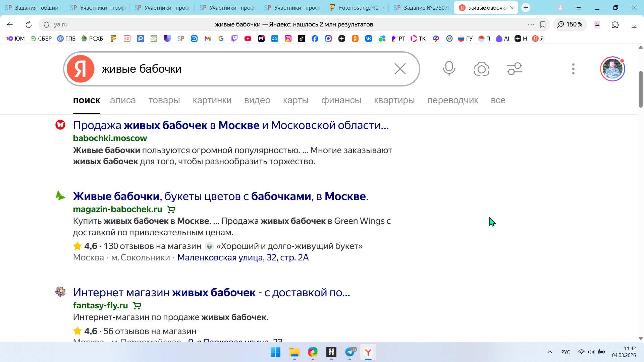Open Маленковская улица address link
644x362 pixels.
click(243, 257)
